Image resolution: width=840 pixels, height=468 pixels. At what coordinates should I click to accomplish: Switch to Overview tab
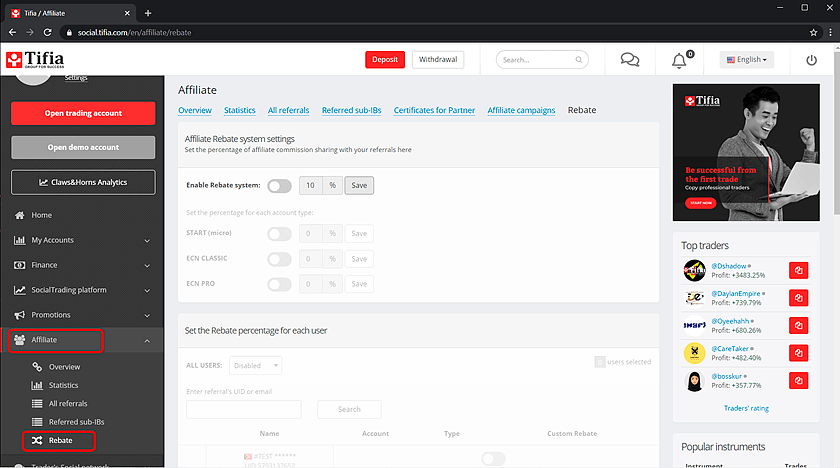click(x=195, y=110)
